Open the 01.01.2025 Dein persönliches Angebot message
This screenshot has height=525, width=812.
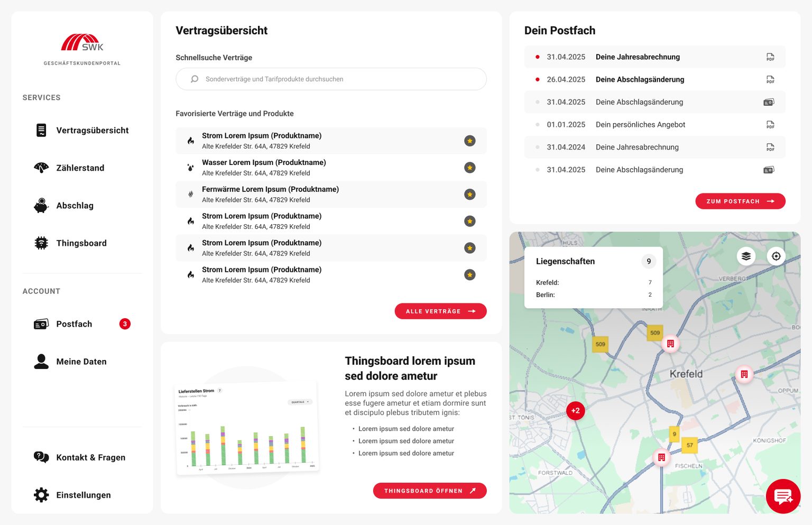click(x=655, y=125)
